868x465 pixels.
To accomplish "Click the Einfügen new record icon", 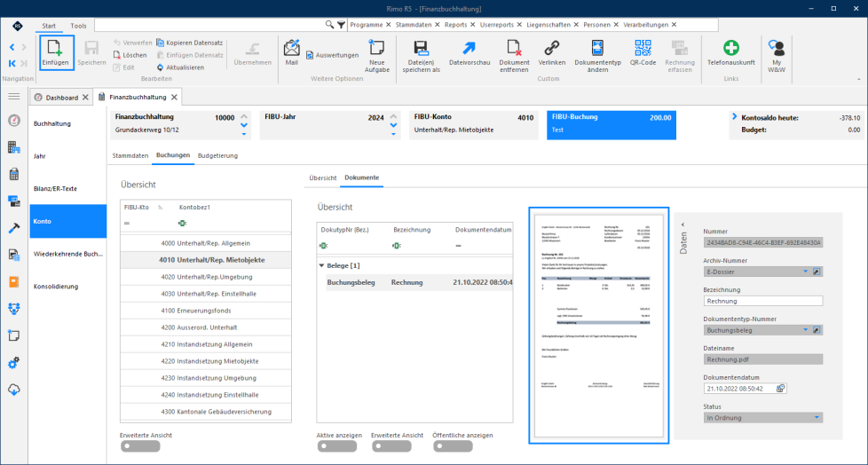I will pos(57,47).
